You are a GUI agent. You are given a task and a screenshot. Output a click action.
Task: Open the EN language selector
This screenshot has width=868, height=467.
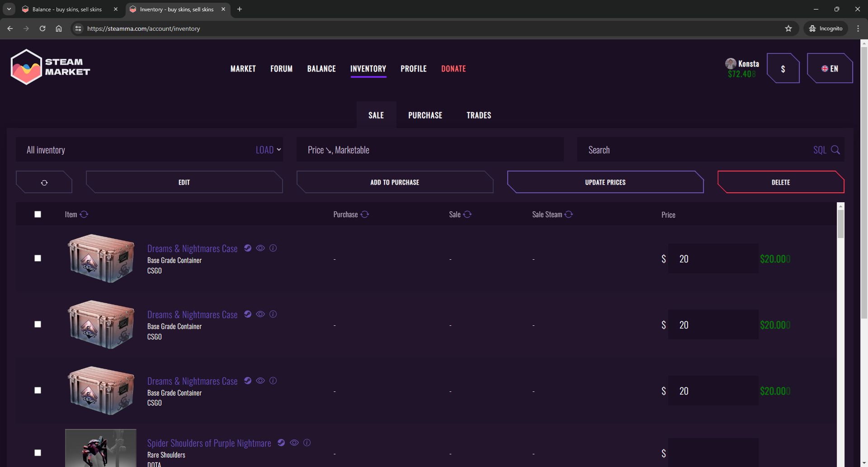830,68
